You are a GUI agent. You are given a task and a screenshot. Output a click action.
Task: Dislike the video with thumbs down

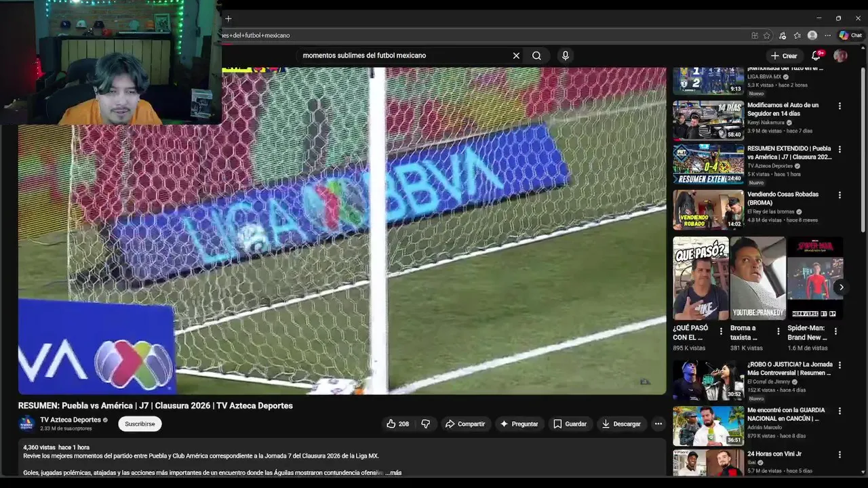(x=426, y=424)
